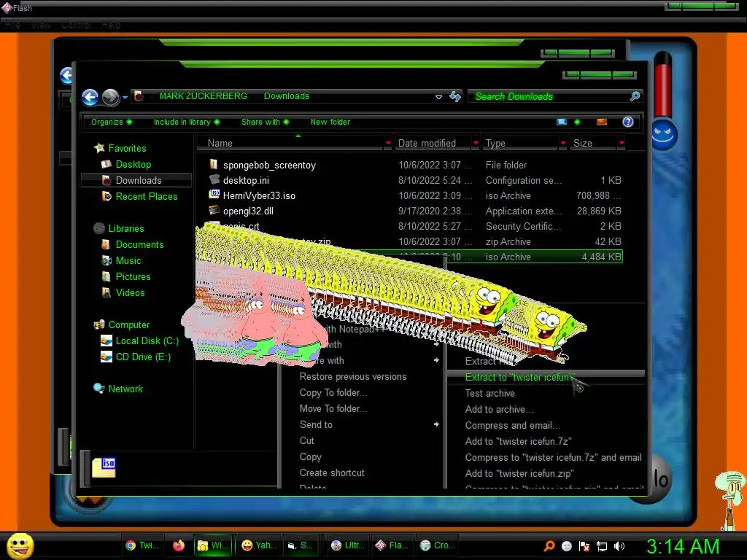Screen dimensions: 747x560
Task: Click the Back arrow in the Downloads window
Action: click(90, 97)
